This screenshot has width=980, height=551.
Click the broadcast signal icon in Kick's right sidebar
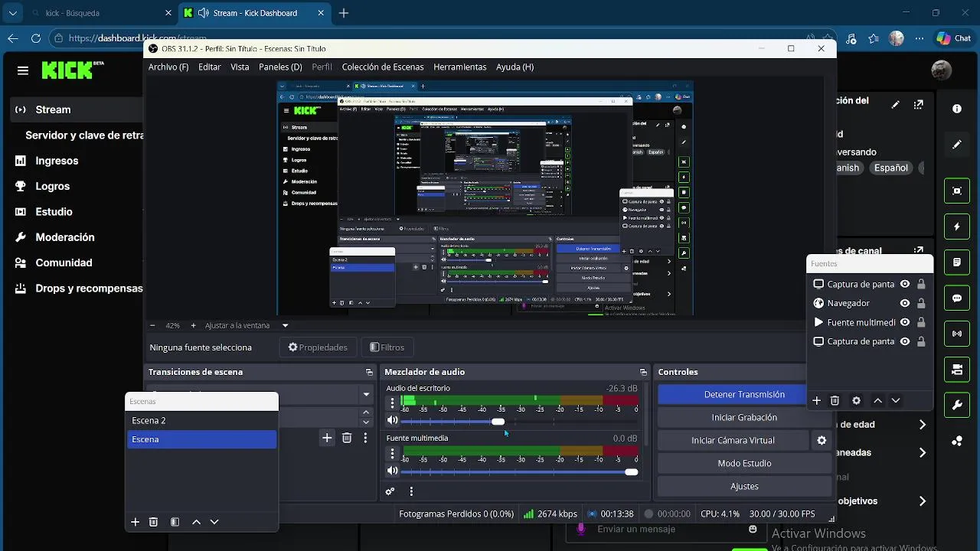coord(957,334)
